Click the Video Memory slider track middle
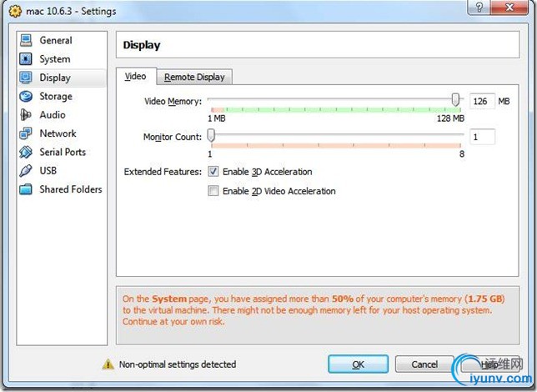The width and height of the screenshot is (537, 392). (x=335, y=100)
